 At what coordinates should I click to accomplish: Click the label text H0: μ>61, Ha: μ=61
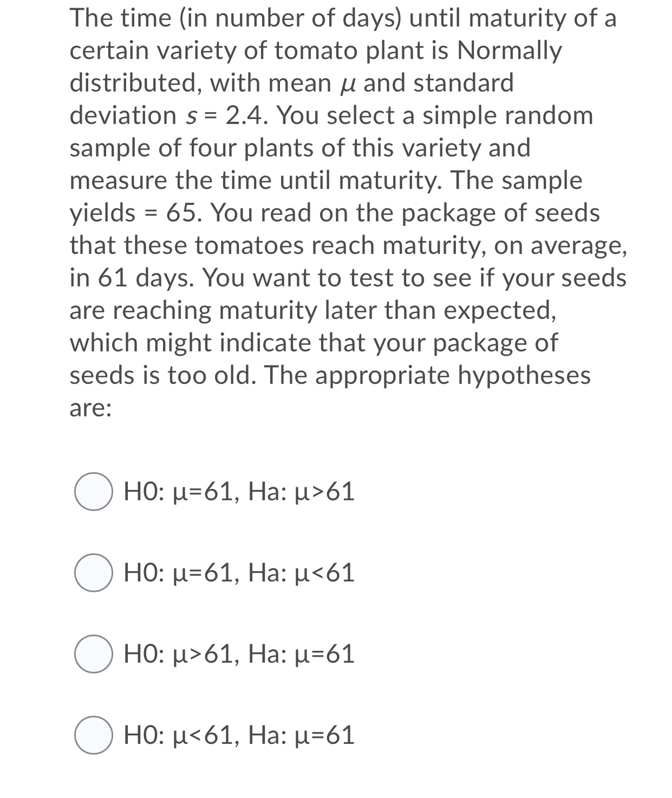pos(237,655)
